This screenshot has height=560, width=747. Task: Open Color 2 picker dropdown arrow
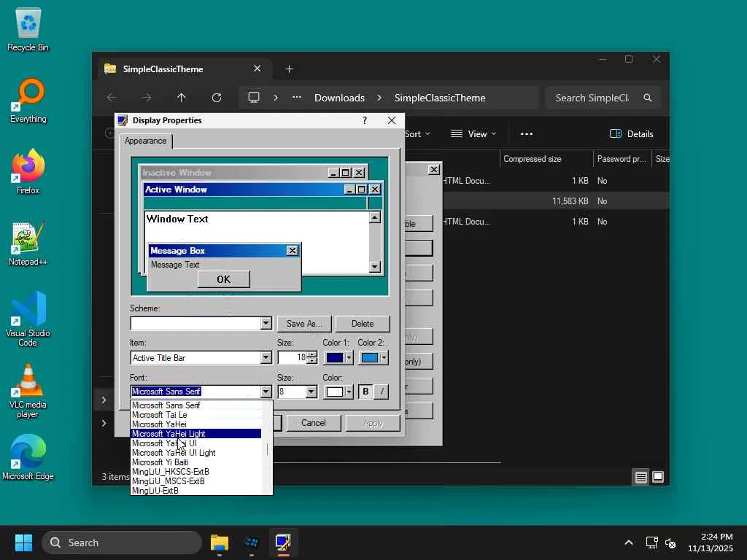coord(384,357)
